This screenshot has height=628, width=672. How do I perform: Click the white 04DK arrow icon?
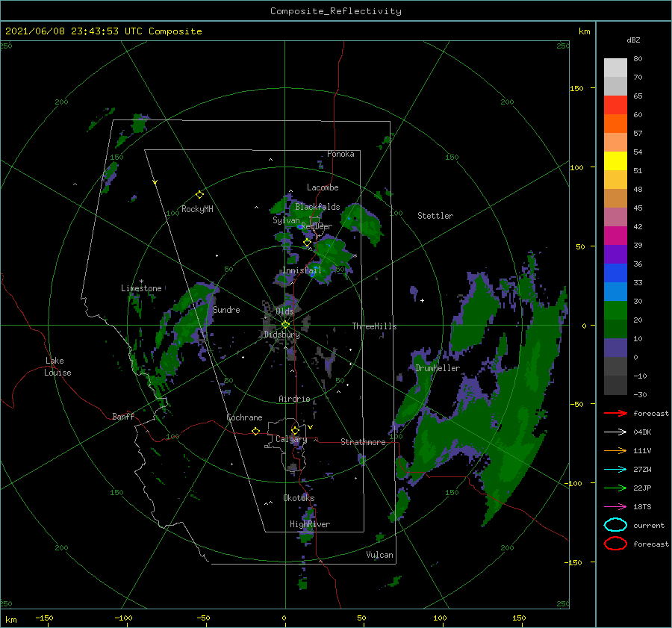(x=615, y=432)
